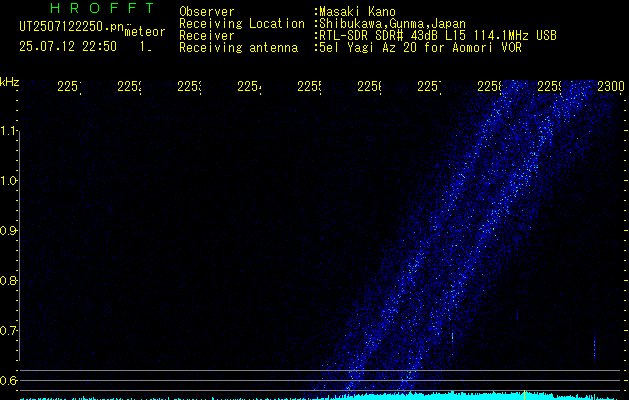The height and width of the screenshot is (400, 629).
Task: Click the HROFFT title text
Action: [x=102, y=8]
